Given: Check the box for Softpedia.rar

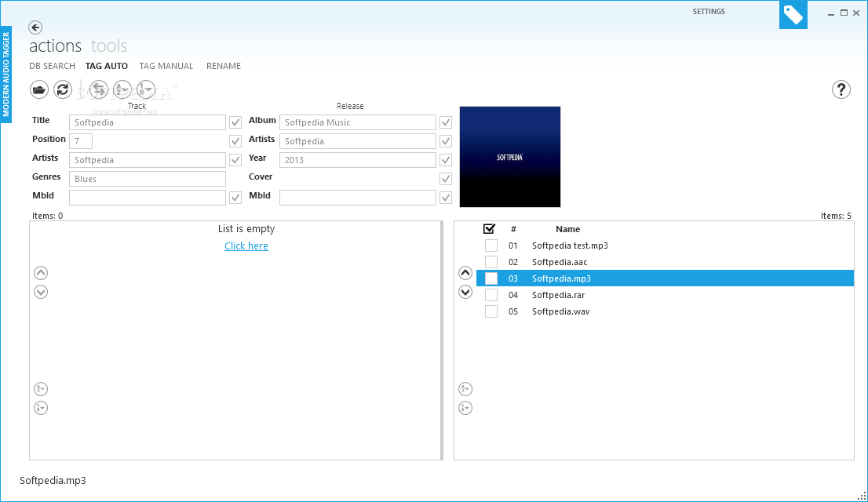Looking at the screenshot, I should click(x=491, y=295).
